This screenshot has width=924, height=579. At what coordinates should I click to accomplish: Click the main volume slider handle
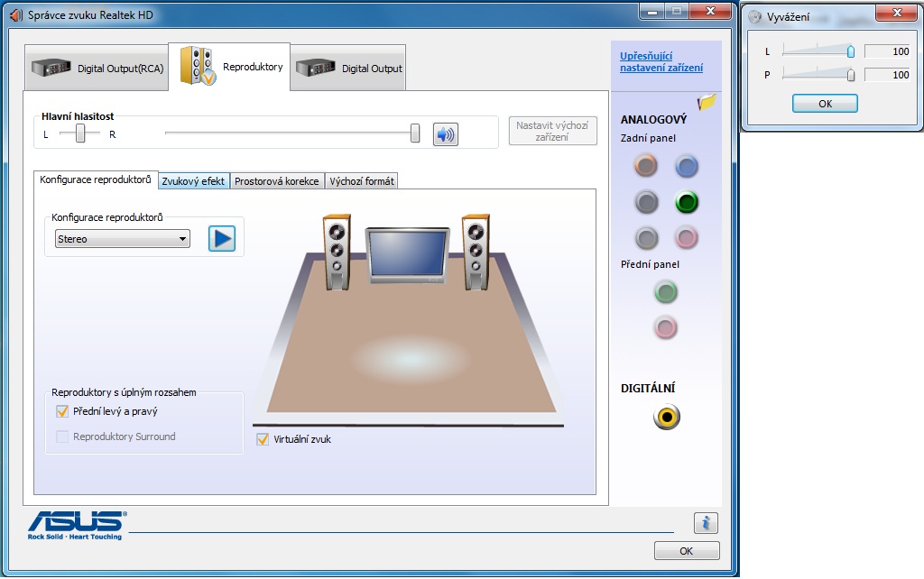tap(415, 133)
